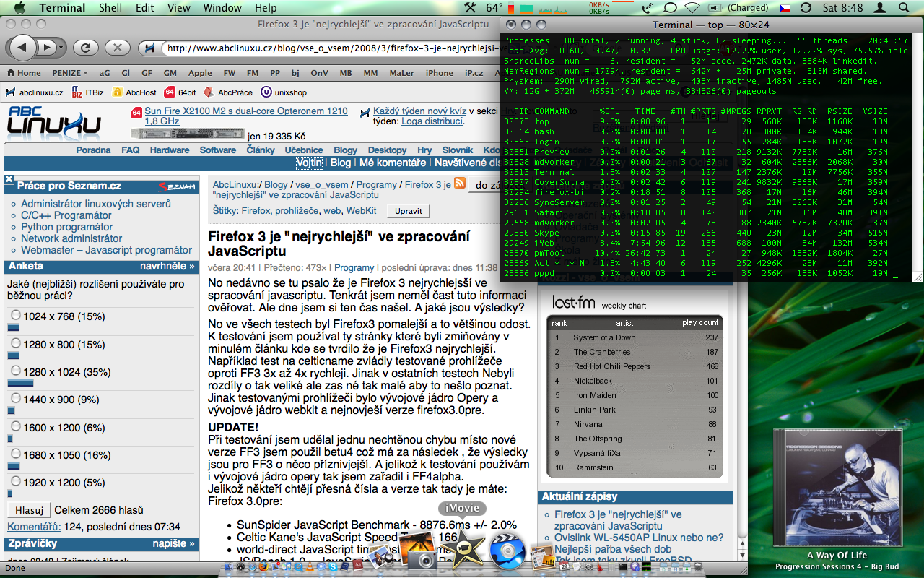Open iCal calendar in the Dock
Image resolution: width=924 pixels, height=578 pixels.
point(565,566)
